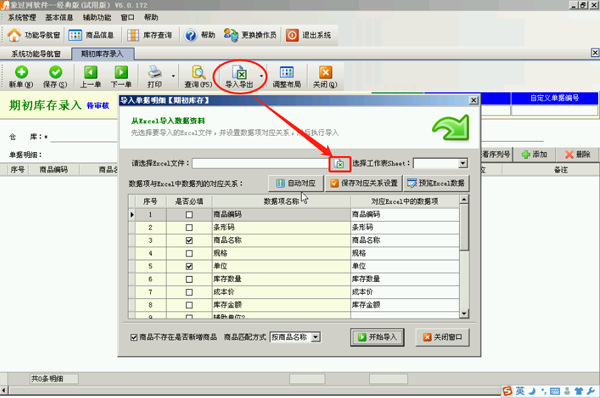
Task: Toggle required checkbox for 库存数量 row
Action: coord(189,279)
